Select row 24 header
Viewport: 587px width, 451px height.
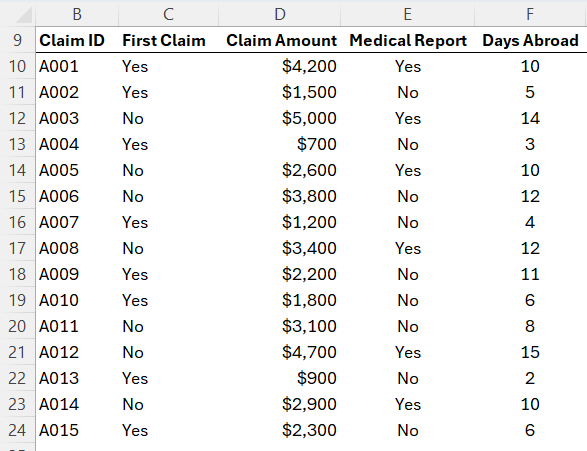click(18, 430)
